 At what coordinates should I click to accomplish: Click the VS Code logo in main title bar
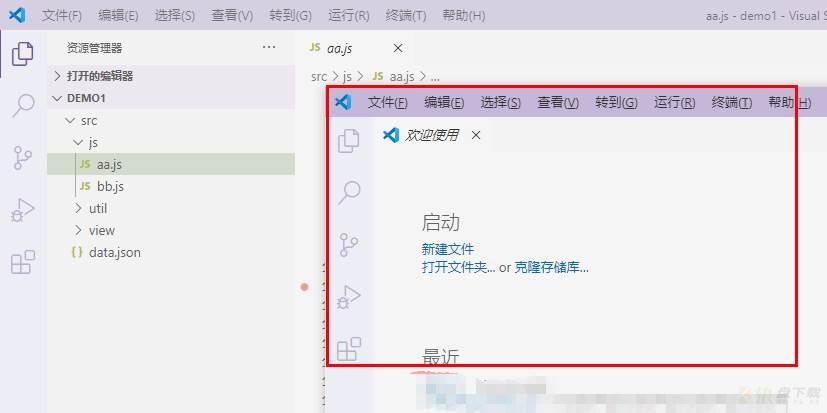[x=17, y=15]
